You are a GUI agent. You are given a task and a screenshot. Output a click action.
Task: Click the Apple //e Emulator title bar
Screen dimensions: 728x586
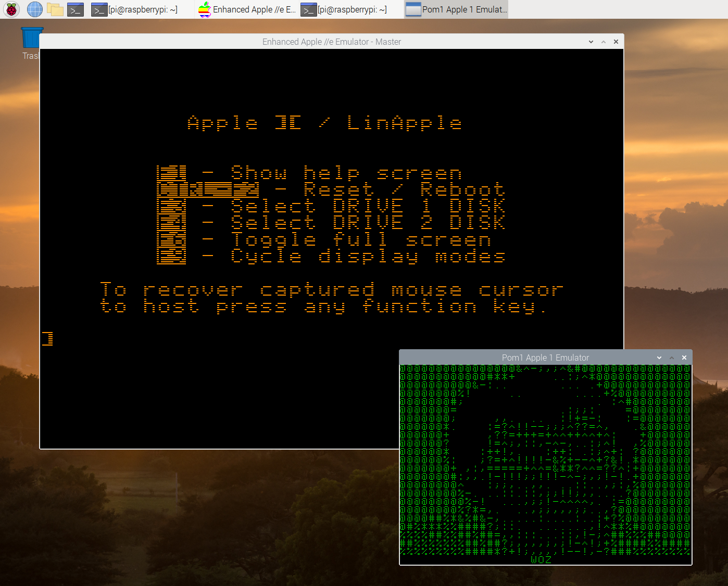coord(331,42)
